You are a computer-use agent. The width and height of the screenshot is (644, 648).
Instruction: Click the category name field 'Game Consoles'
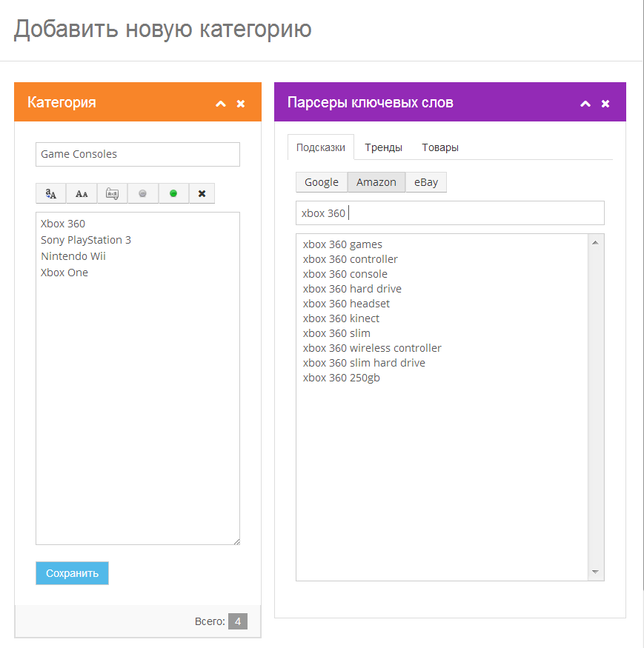[138, 154]
